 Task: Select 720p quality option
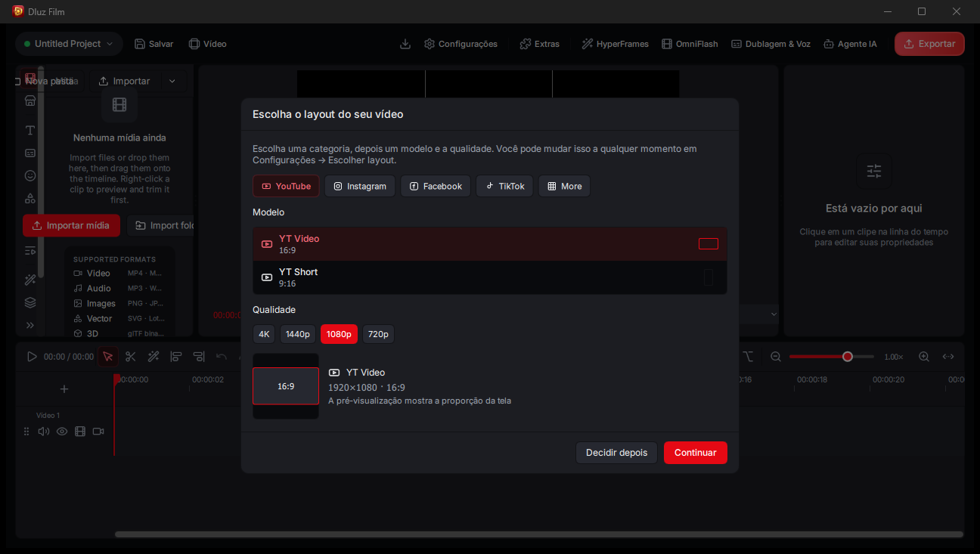378,334
